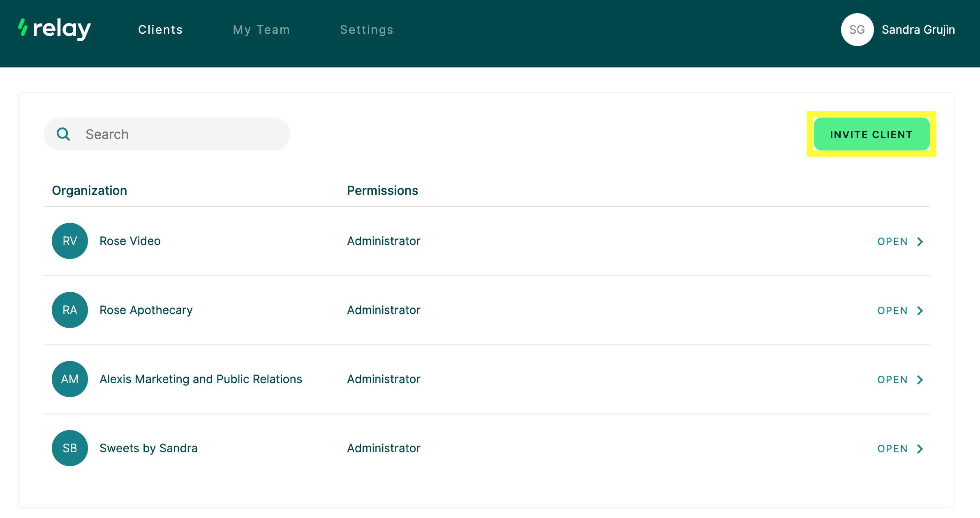Select the Rose Apothecary organization name
Screen dimensions: 980x518
click(x=146, y=310)
